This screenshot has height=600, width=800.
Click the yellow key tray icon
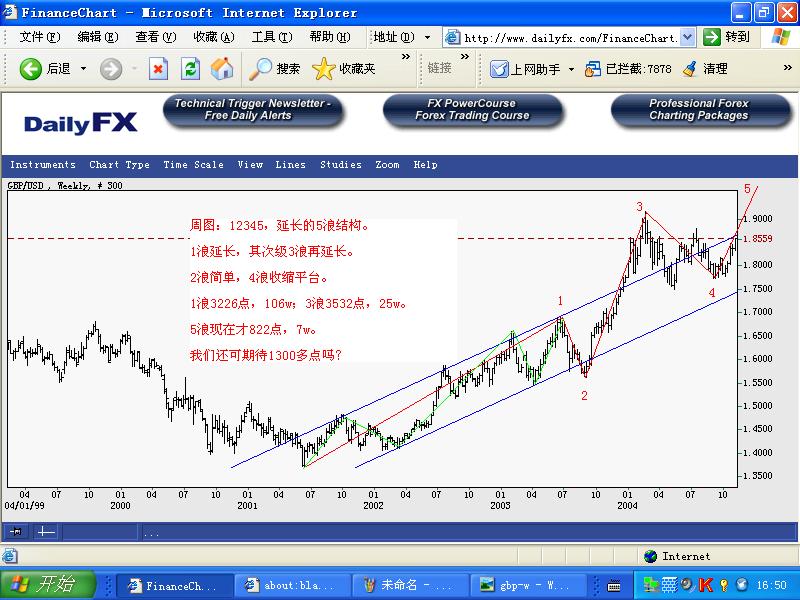click(723, 585)
